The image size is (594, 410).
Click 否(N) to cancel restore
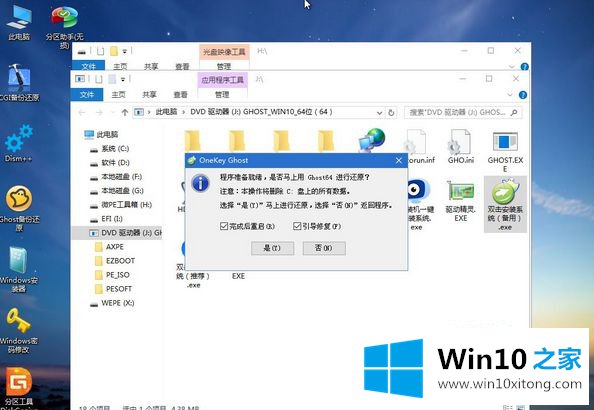(x=324, y=248)
